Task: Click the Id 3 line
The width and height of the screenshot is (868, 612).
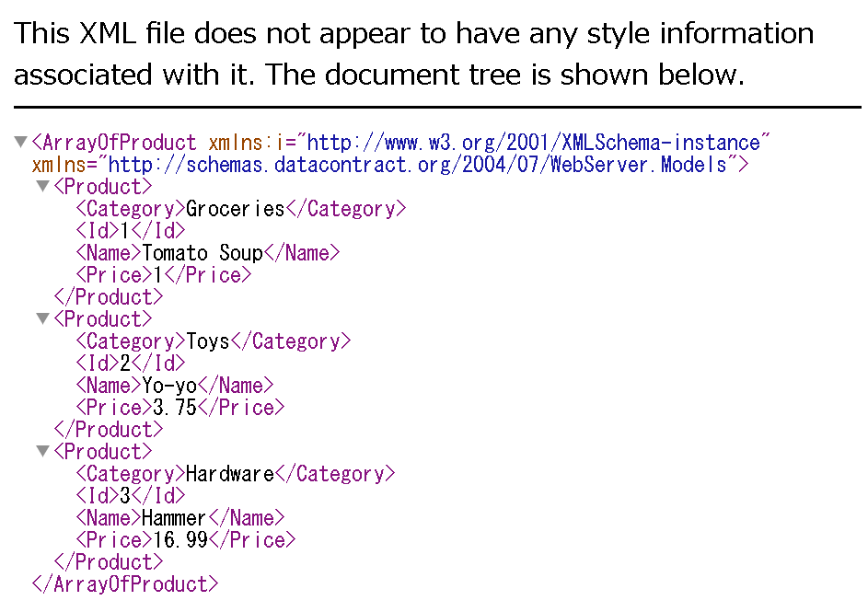Action: pos(131,496)
